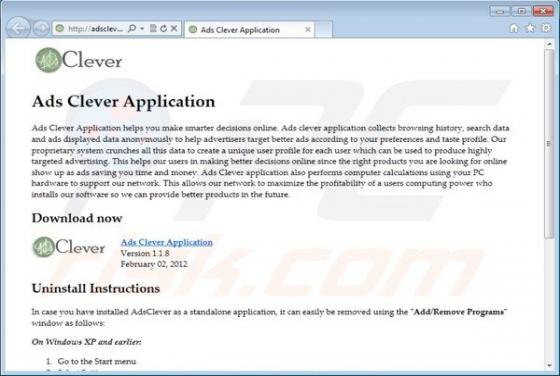560x376 pixels.
Task: Click the site favicon in address bar
Action: [60, 28]
